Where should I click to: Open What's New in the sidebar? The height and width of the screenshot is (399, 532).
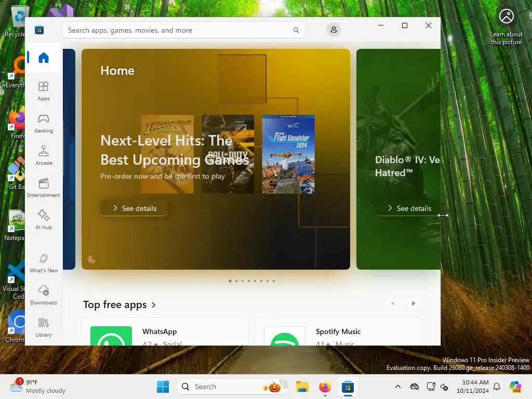44,263
